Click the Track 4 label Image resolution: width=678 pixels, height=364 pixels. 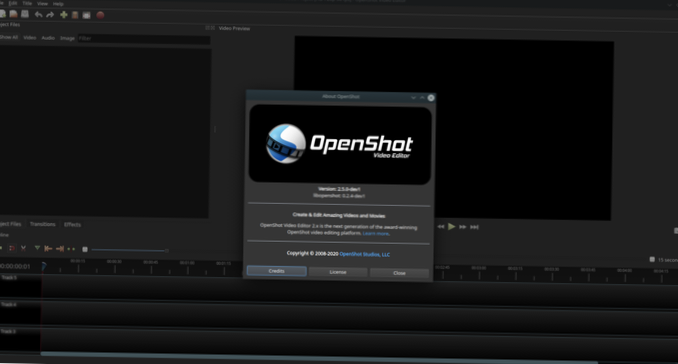(x=9, y=304)
